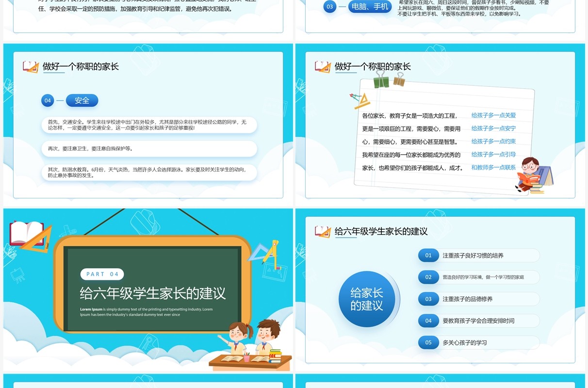The image size is (588, 388).
Task: Click the 各位家长，教育子女 paragraph on notepad
Action: [x=412, y=142]
